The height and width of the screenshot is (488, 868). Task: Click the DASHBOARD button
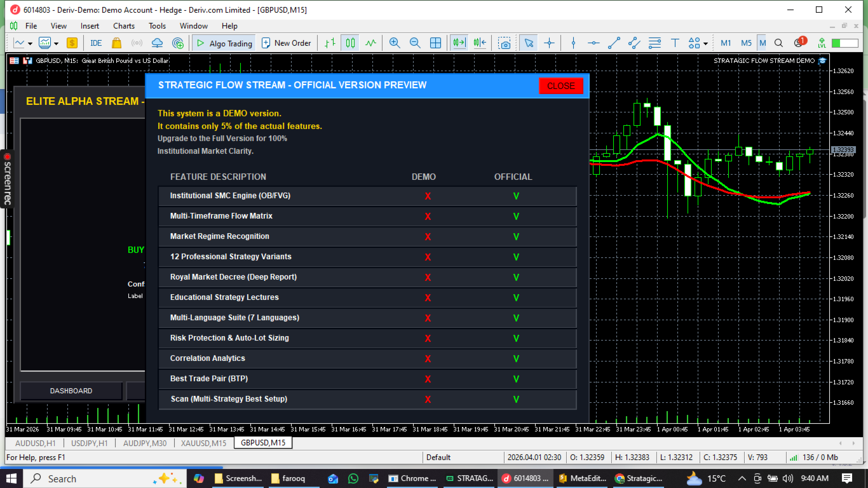point(71,391)
